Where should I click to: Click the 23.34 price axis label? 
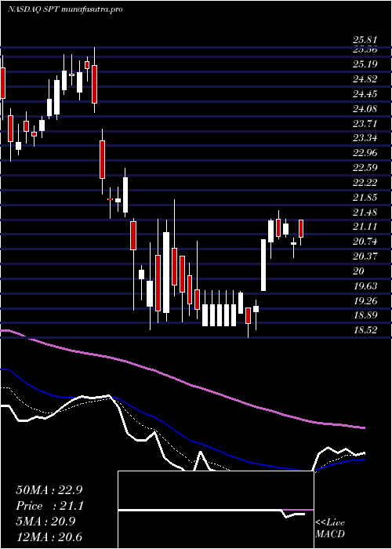coord(365,138)
